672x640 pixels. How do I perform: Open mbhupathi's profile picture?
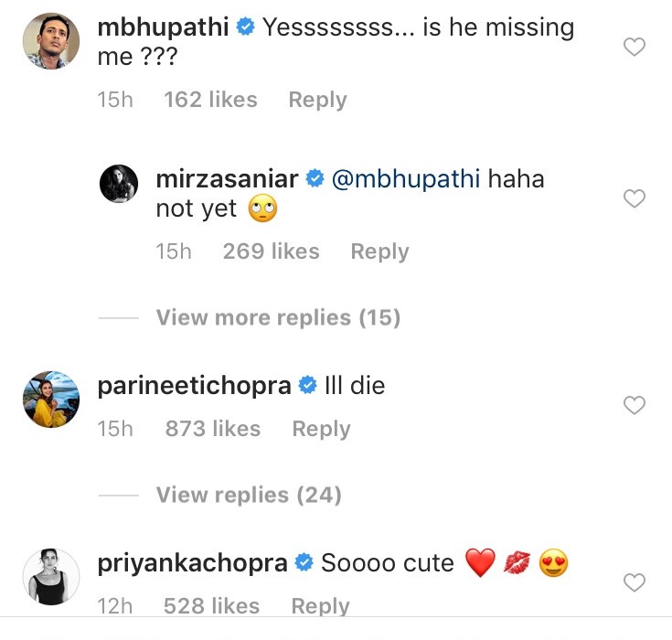coord(48,40)
